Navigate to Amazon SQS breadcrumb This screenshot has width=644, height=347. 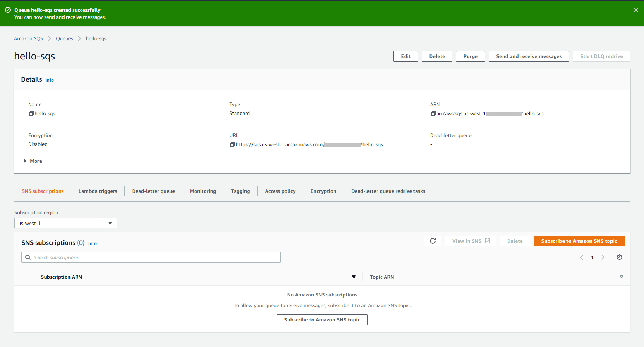[x=29, y=38]
